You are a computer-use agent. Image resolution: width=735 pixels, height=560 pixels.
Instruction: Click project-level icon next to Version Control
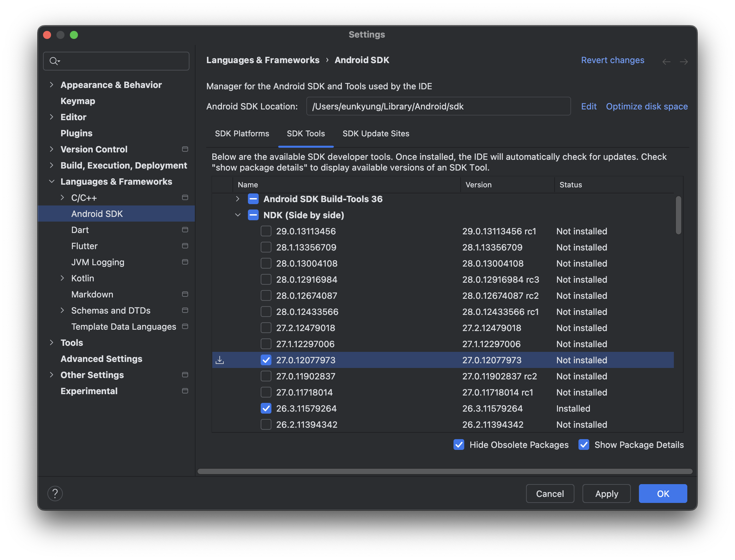coord(185,149)
